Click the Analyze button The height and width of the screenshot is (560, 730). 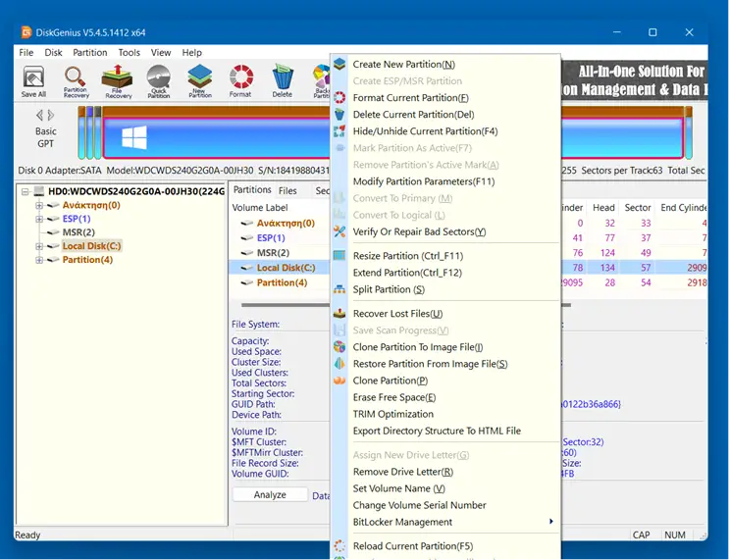point(270,495)
